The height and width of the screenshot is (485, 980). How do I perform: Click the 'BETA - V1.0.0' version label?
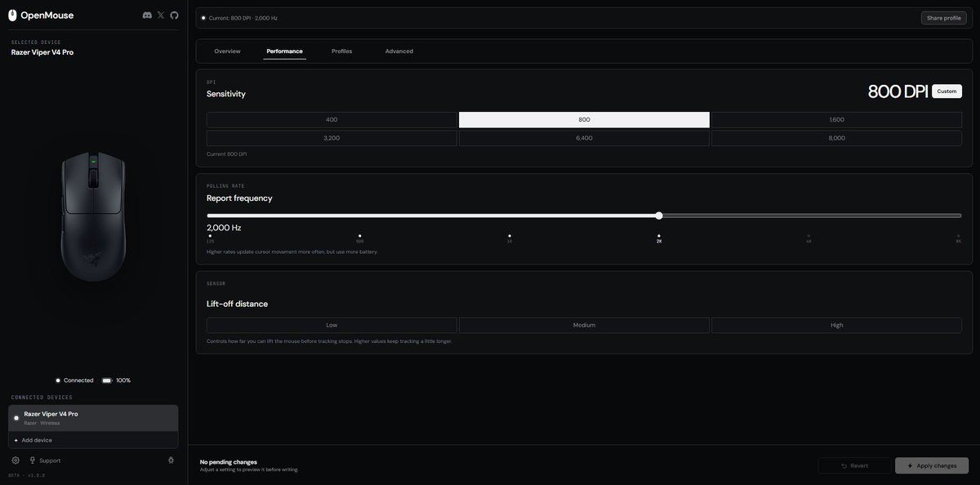(x=27, y=475)
